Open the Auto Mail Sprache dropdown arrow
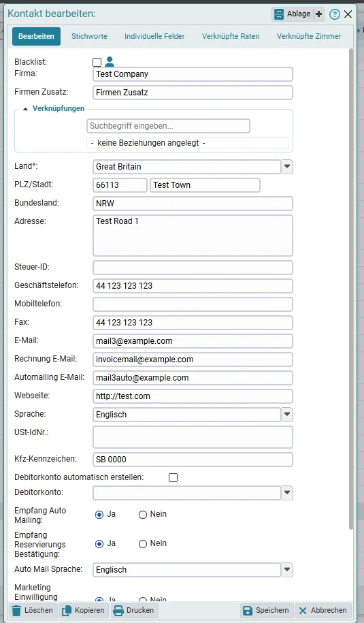The image size is (364, 623). pos(287,570)
